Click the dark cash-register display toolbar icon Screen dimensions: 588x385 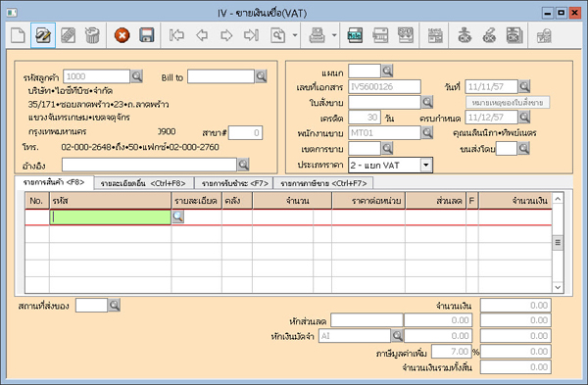[355, 35]
